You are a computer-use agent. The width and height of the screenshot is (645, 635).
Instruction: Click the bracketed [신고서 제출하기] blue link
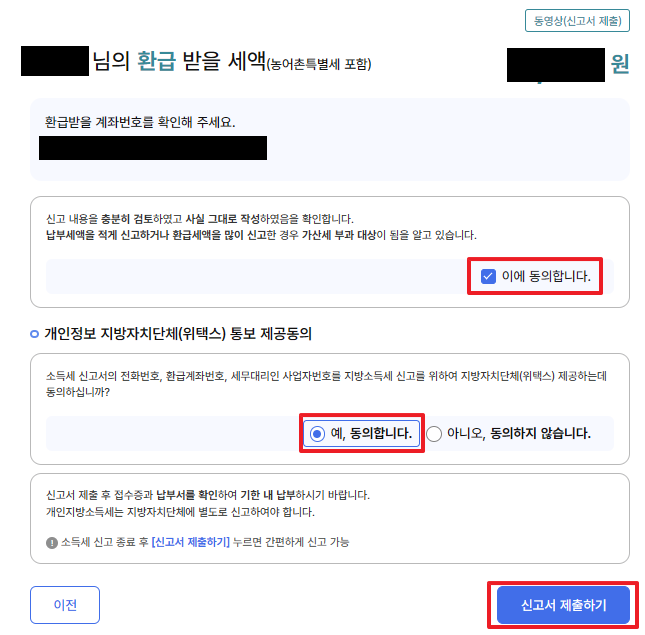tap(190, 542)
